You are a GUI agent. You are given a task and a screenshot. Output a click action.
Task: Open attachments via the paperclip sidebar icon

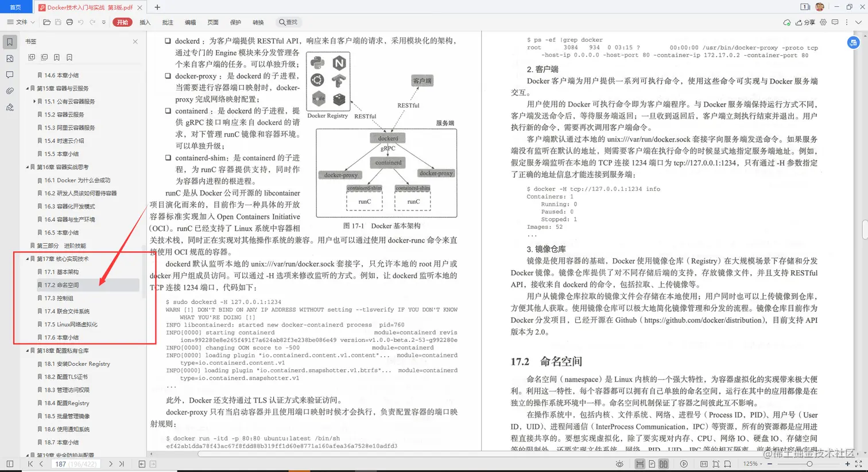tap(10, 90)
